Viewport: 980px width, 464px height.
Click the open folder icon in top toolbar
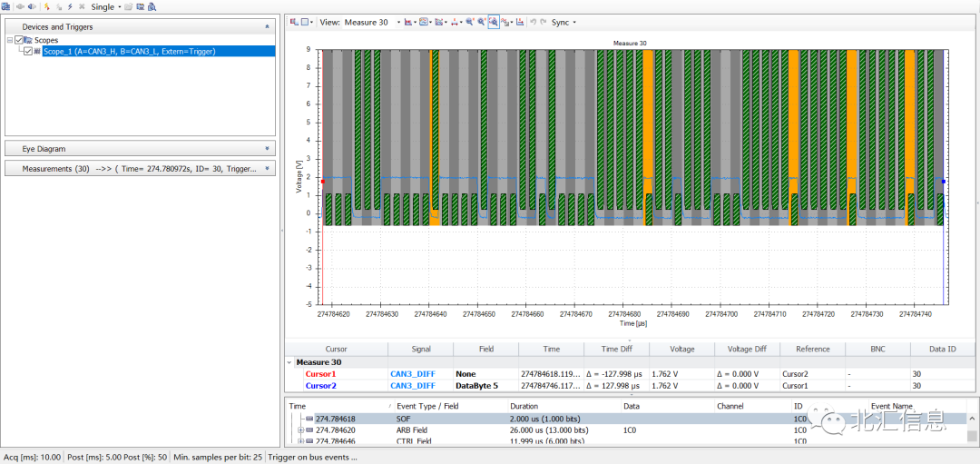pyautogui.click(x=129, y=6)
